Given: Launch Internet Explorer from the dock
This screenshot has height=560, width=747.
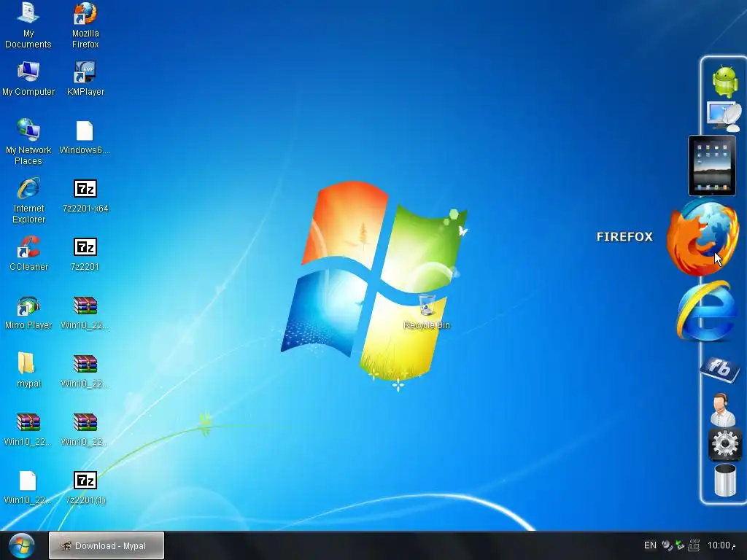Looking at the screenshot, I should coord(706,311).
